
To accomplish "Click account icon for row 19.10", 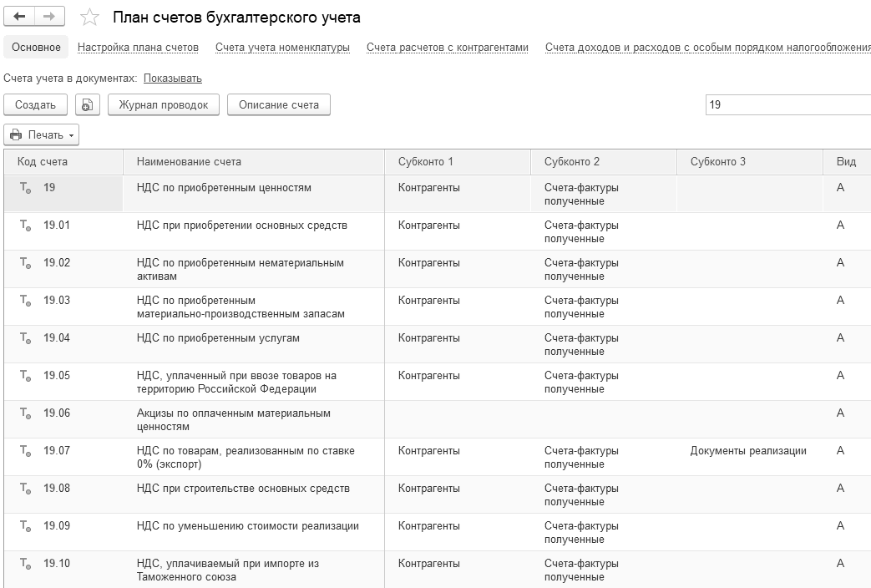I will 26,565.
